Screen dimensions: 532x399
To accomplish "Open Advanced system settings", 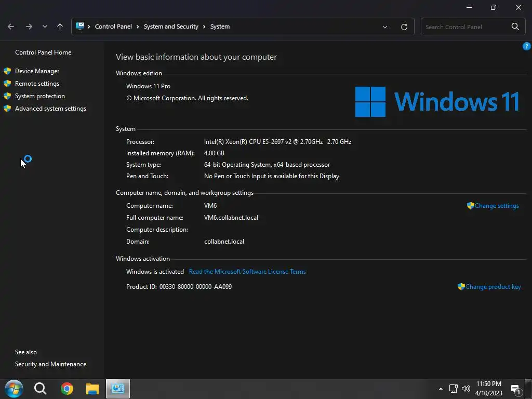I will point(50,109).
